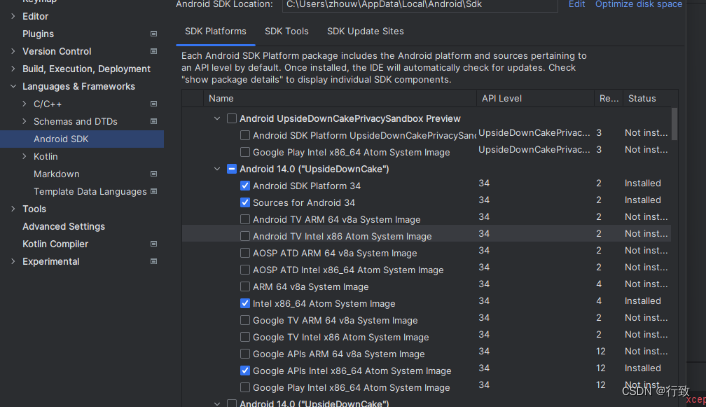Switch to SDK Platforms tab
Image resolution: width=706 pixels, height=407 pixels.
[216, 32]
